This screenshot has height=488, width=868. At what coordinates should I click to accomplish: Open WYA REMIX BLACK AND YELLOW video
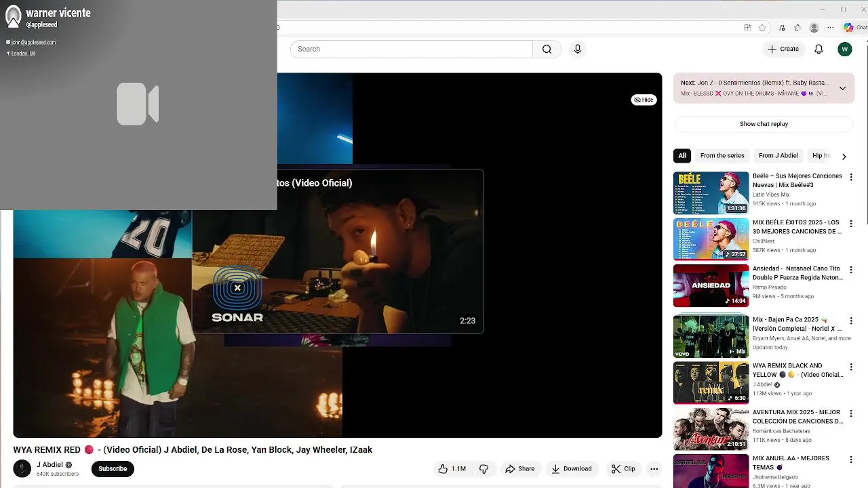point(711,382)
